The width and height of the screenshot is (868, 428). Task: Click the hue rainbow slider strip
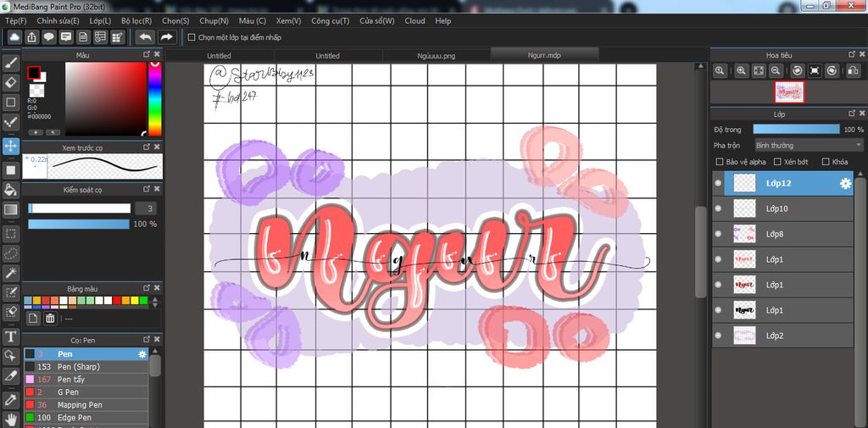click(x=155, y=98)
